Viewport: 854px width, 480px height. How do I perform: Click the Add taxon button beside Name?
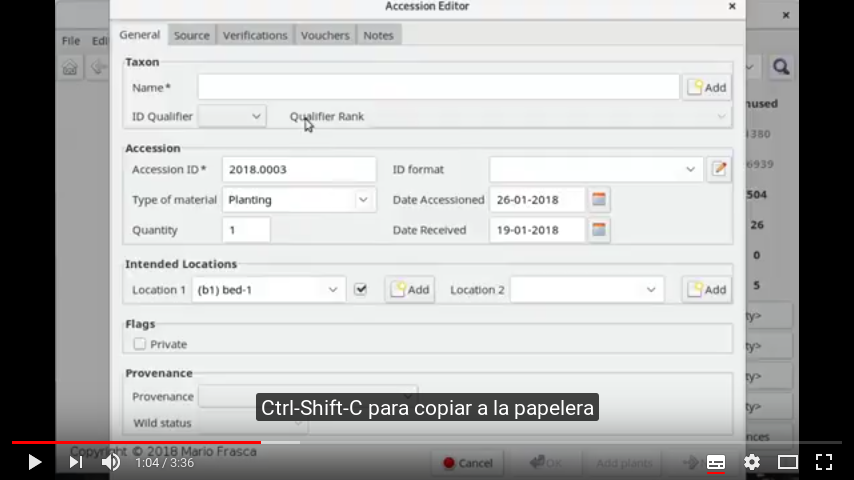tap(707, 87)
